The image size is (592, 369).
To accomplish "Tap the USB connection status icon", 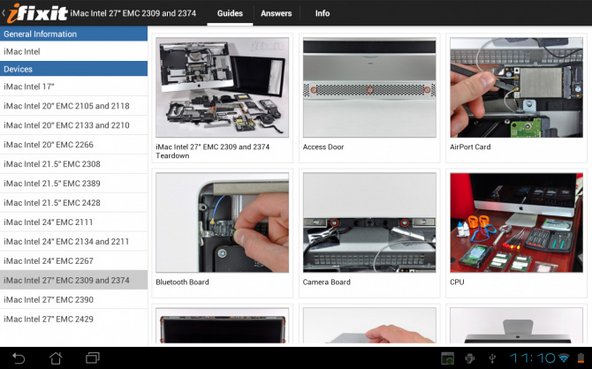I will click(492, 358).
